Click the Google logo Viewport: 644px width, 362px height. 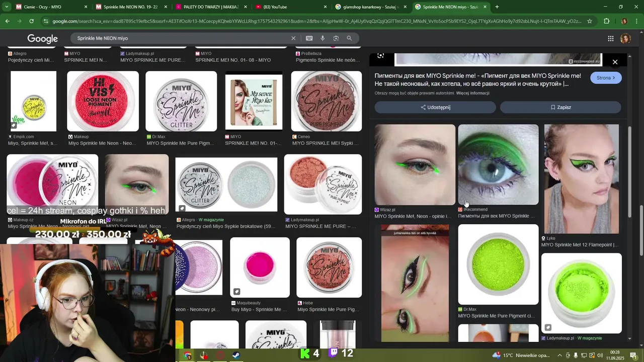click(x=42, y=39)
